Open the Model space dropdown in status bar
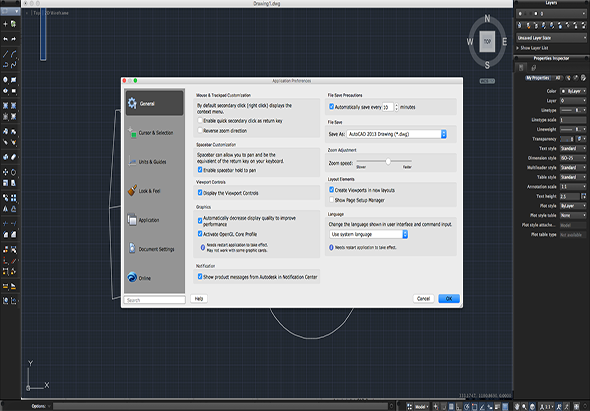The image size is (590, 411). click(421, 407)
